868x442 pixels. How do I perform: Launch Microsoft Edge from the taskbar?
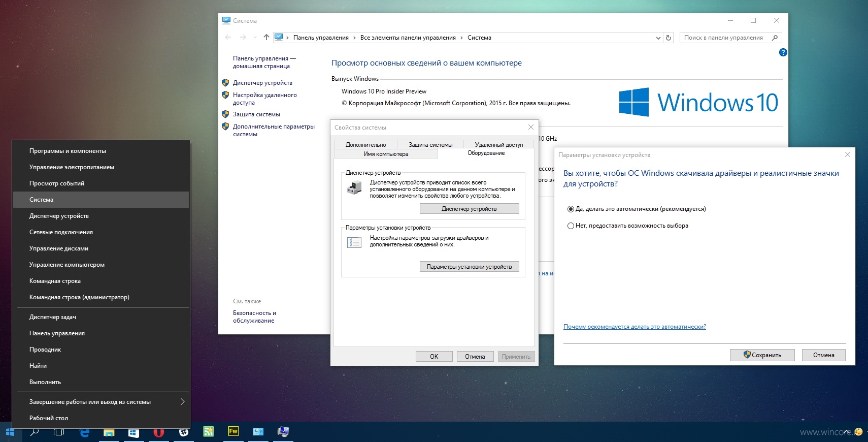click(x=84, y=432)
